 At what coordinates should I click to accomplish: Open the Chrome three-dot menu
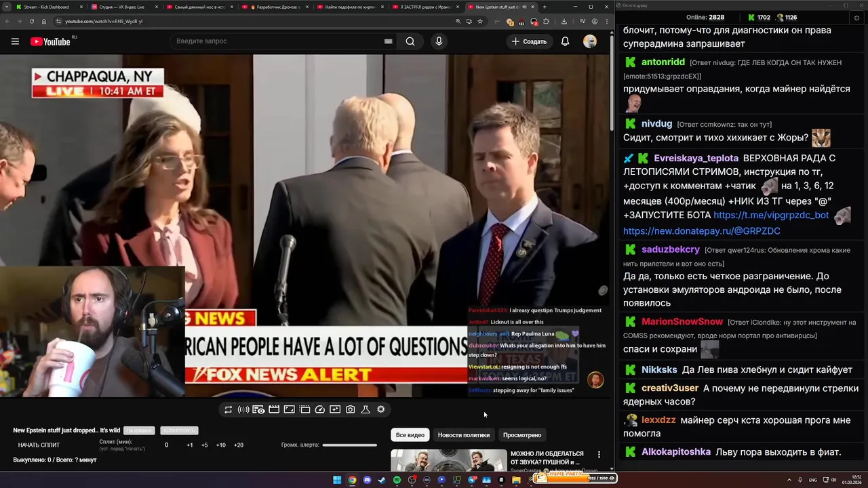tap(606, 21)
